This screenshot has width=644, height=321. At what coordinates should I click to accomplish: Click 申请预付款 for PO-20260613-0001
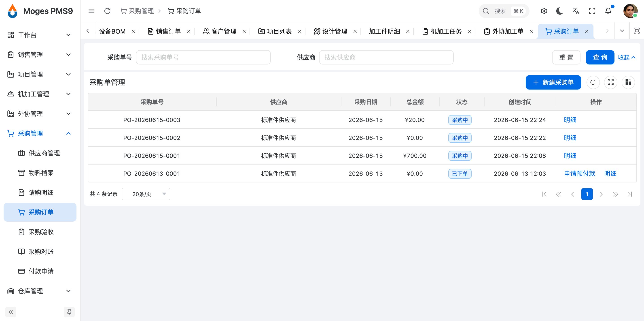580,174
